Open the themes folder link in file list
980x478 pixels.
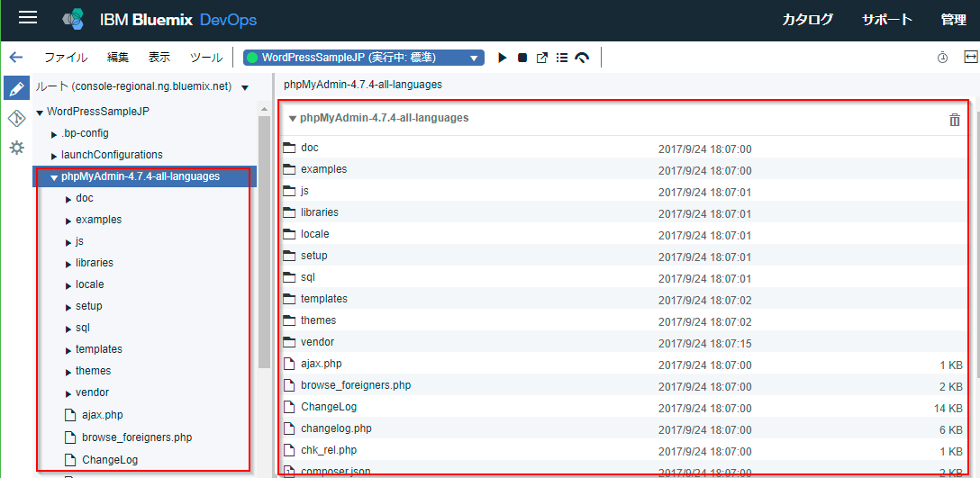pos(318,320)
